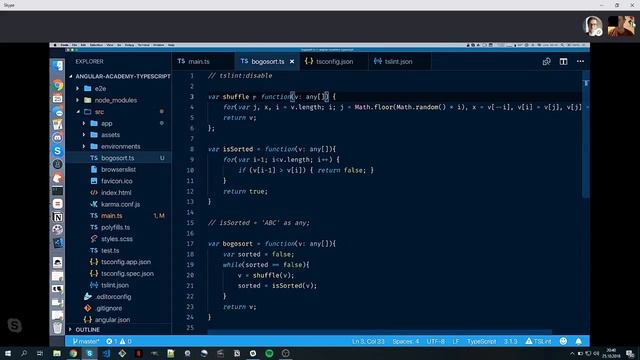Collapse the ANGULAR-ACADEMY-TYPESCRIPT root folder

coord(71,76)
